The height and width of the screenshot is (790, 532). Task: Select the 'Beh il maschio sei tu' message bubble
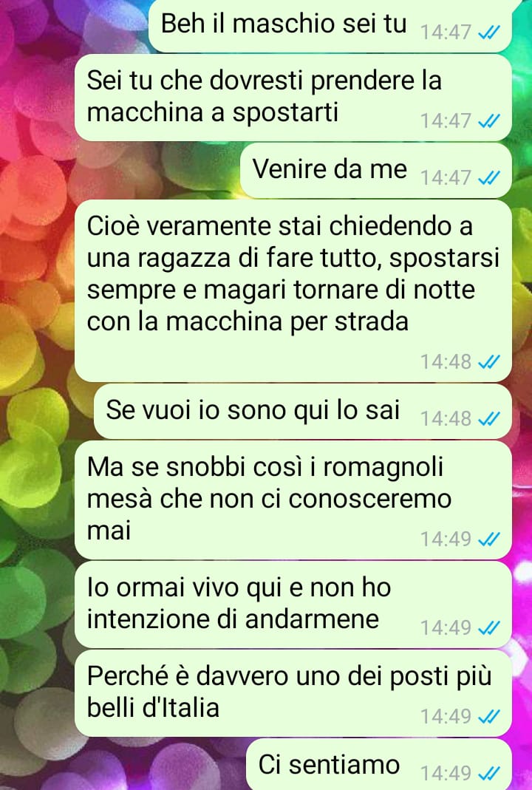330,26
